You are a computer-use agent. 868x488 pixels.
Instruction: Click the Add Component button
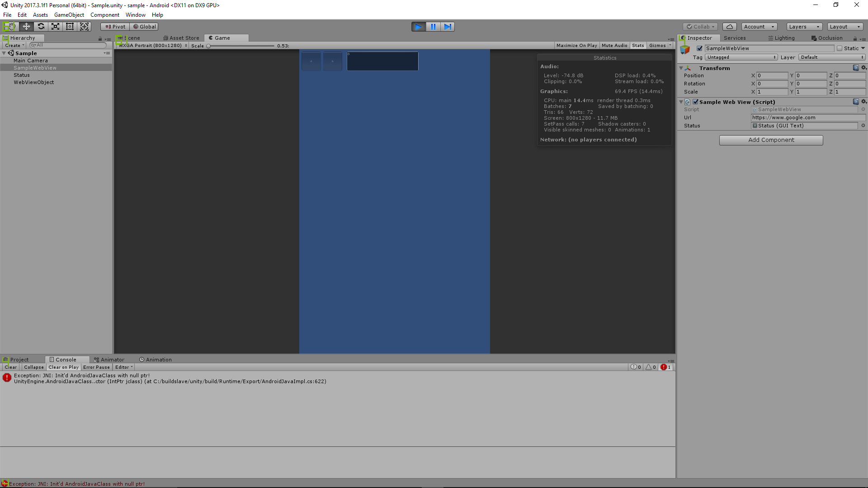coord(771,140)
